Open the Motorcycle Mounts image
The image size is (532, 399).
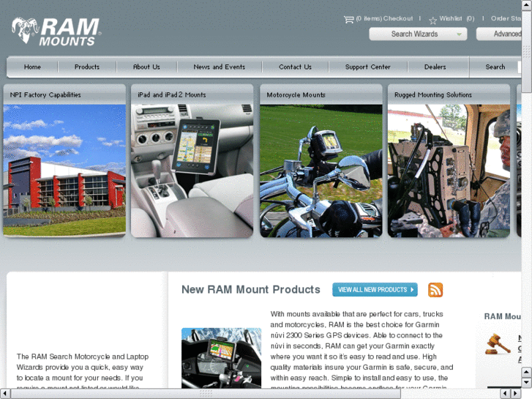[321, 171]
